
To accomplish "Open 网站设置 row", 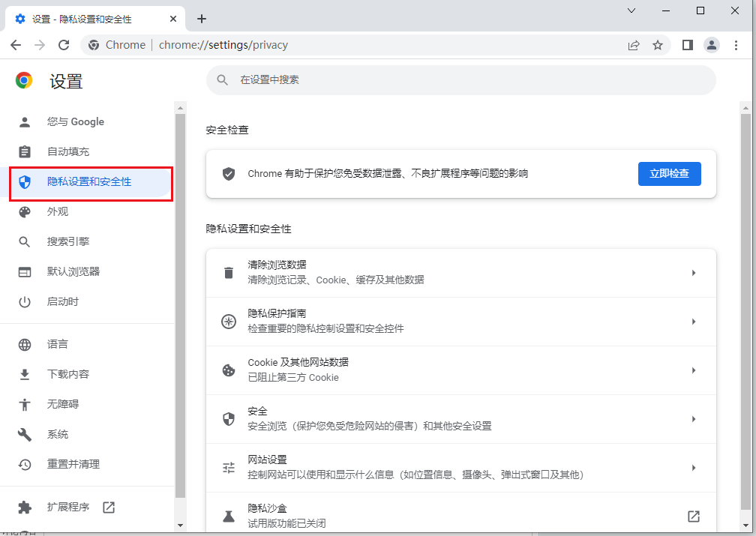I will point(461,468).
